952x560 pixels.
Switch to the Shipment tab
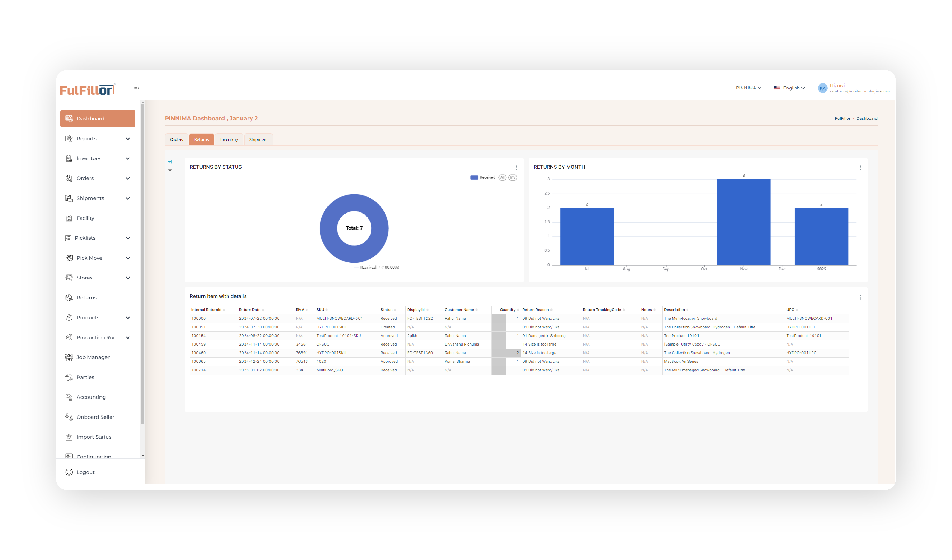coord(258,139)
